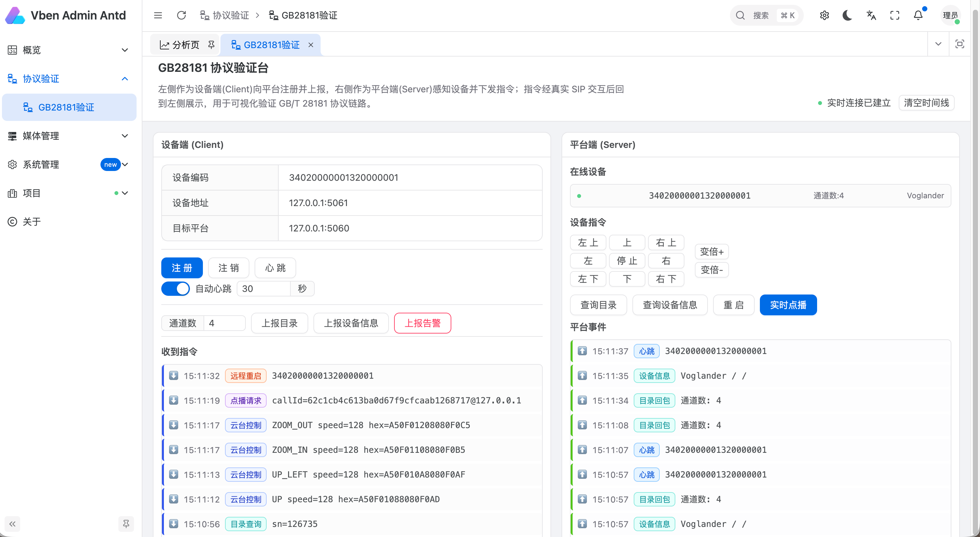Click the heartbeat interval field showing 30
This screenshot has height=537, width=980.
click(x=264, y=289)
